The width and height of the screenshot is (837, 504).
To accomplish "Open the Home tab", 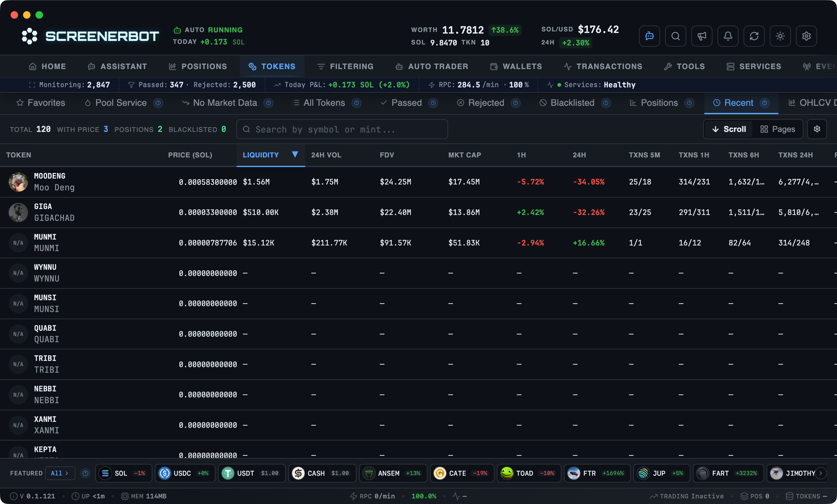I will [48, 67].
